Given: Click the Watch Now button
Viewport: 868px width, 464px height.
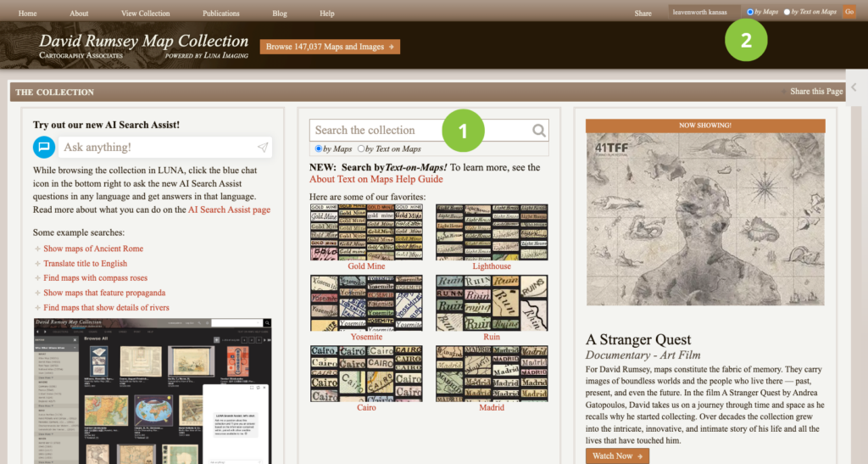Looking at the screenshot, I should tap(617, 456).
